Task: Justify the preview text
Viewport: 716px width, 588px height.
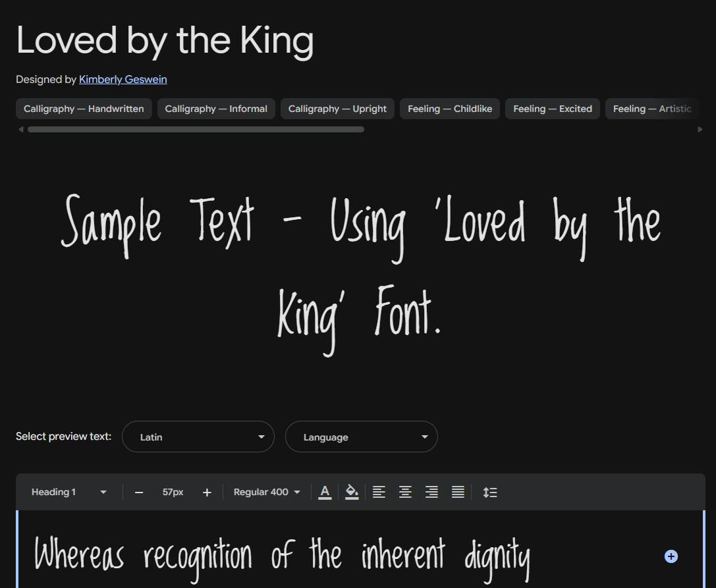Action: coord(458,492)
